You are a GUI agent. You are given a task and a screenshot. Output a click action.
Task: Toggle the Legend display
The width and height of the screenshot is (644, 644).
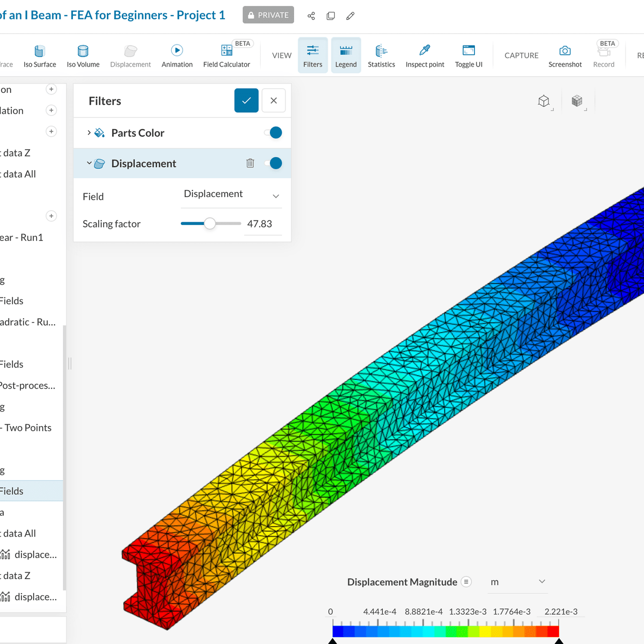click(346, 56)
